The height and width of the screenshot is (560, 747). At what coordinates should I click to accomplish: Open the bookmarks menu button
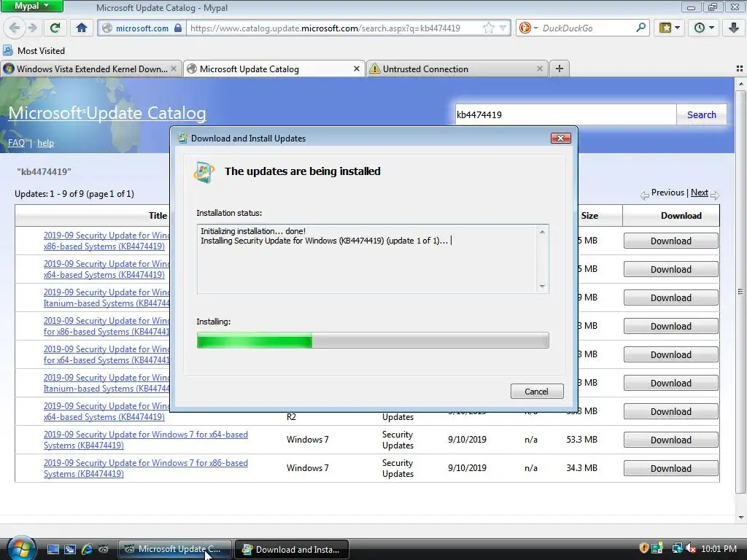670,28
